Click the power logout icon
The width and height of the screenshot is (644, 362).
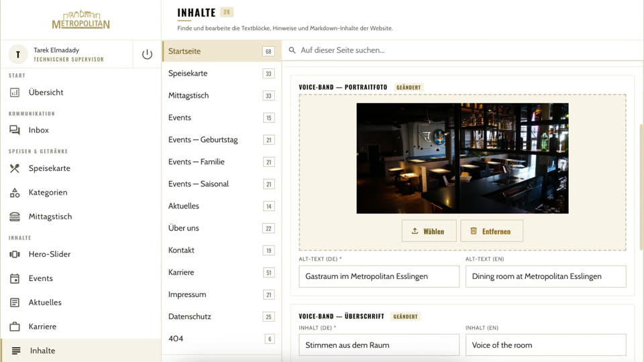coord(147,54)
